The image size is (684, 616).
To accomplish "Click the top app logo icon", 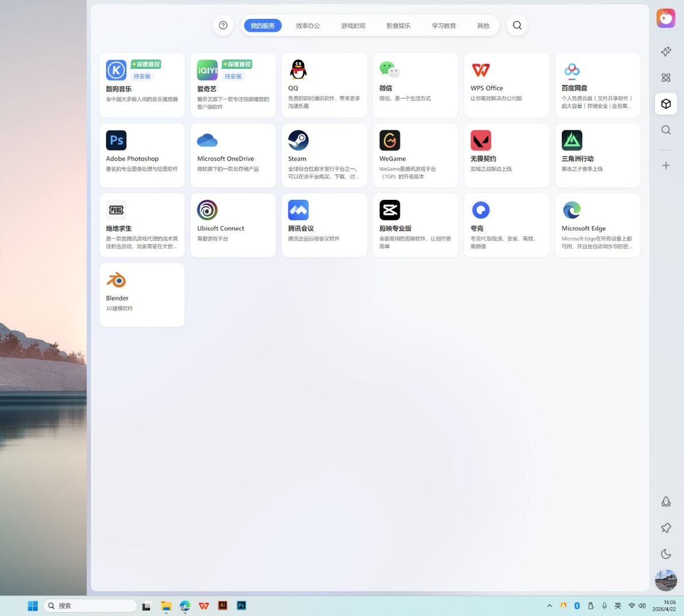I will pos(666,18).
